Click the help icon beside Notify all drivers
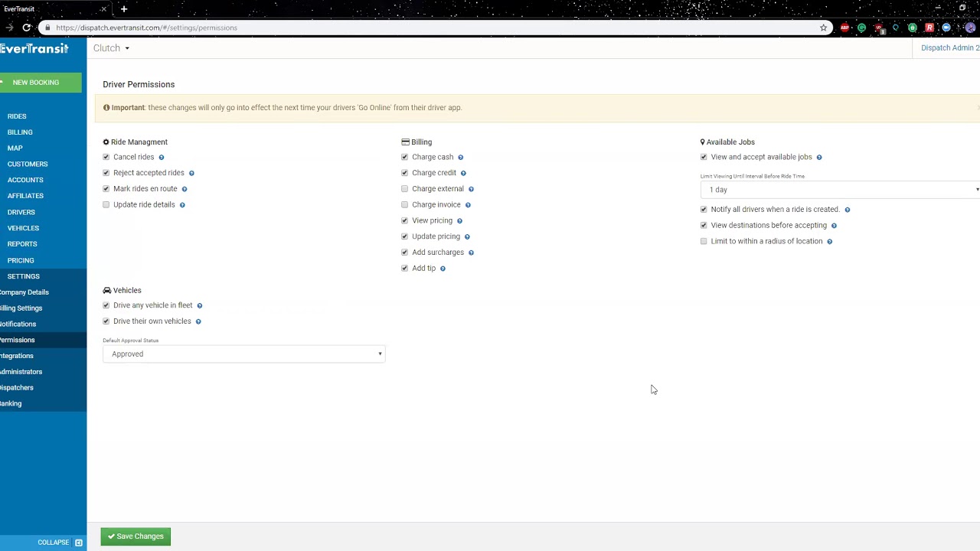 coord(847,210)
